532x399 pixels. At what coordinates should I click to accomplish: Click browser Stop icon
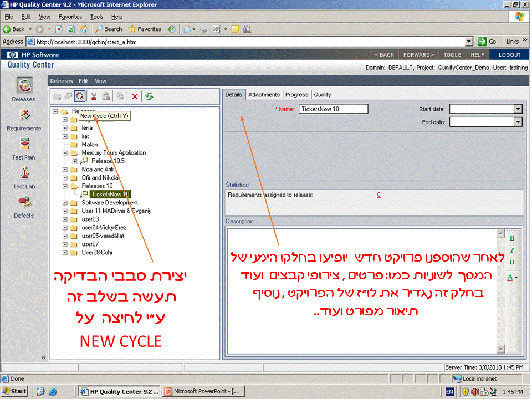59,29
